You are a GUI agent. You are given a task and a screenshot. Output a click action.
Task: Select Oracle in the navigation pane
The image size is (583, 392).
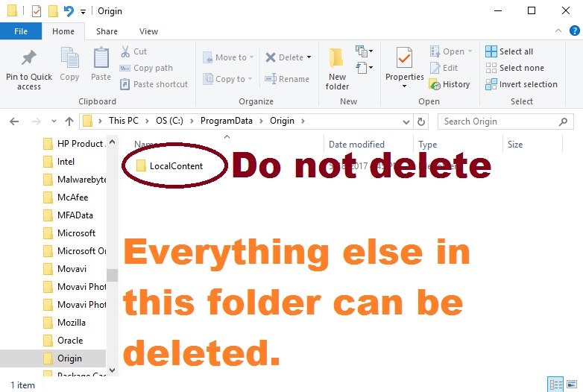(63, 340)
